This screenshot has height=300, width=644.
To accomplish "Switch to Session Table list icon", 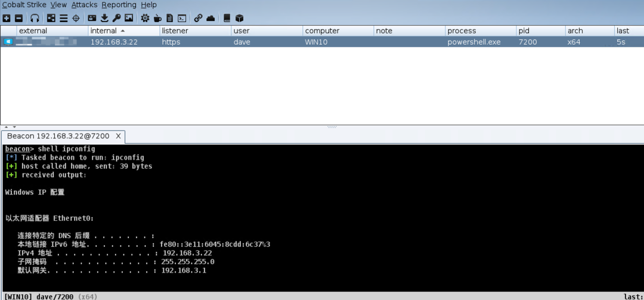I will (x=63, y=18).
